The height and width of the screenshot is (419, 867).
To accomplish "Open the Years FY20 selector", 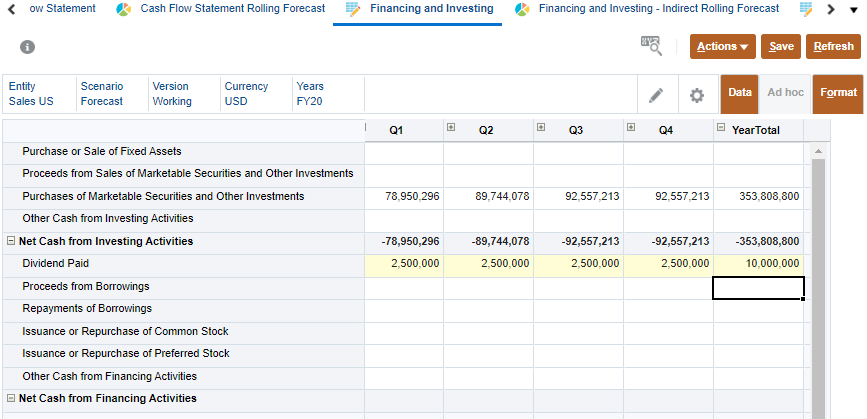I will pyautogui.click(x=328, y=94).
